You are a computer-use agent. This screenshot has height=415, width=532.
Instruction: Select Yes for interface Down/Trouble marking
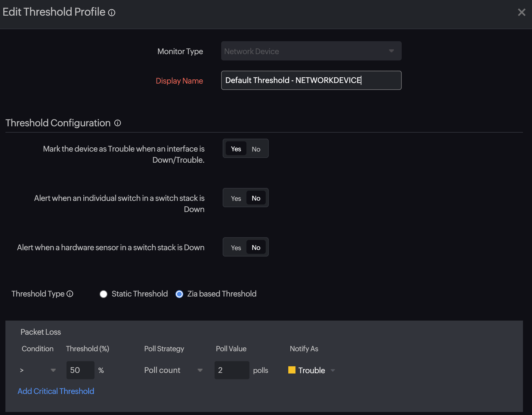[236, 149]
